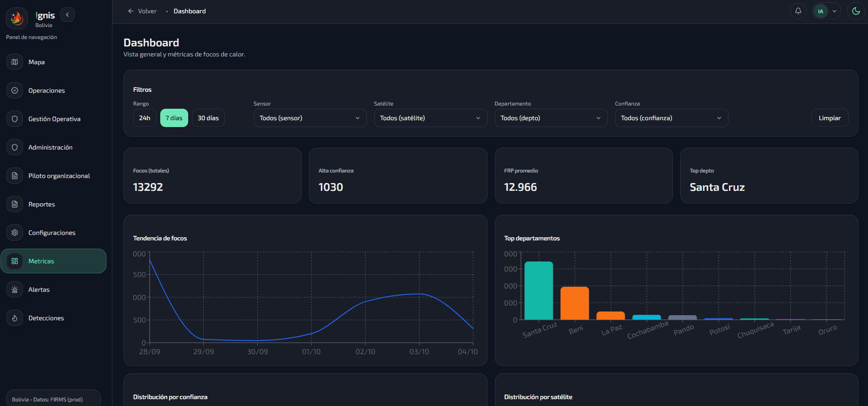Open Detecciones label

coord(46,318)
